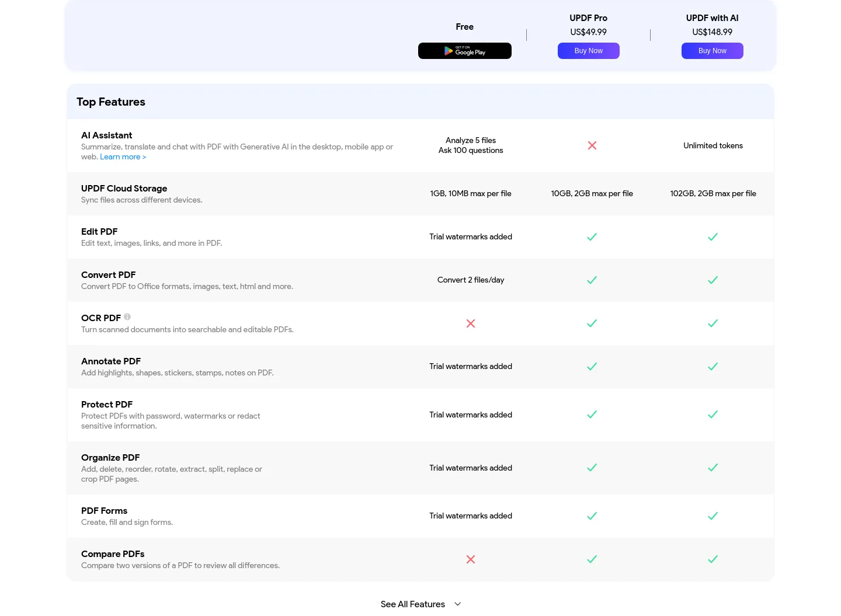Buy the UPDF Pro plan
The height and width of the screenshot is (616, 841).
[589, 51]
